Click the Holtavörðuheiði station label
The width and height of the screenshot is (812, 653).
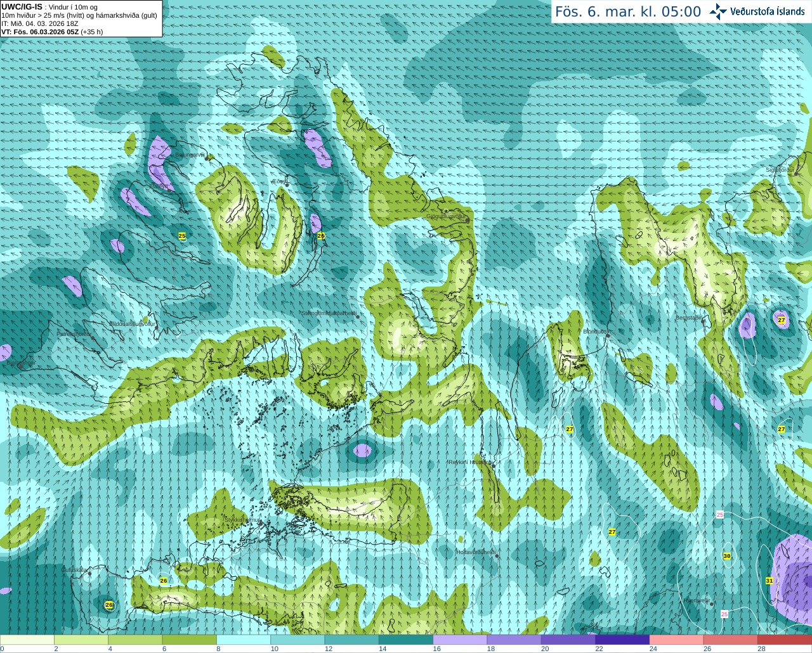pos(476,552)
